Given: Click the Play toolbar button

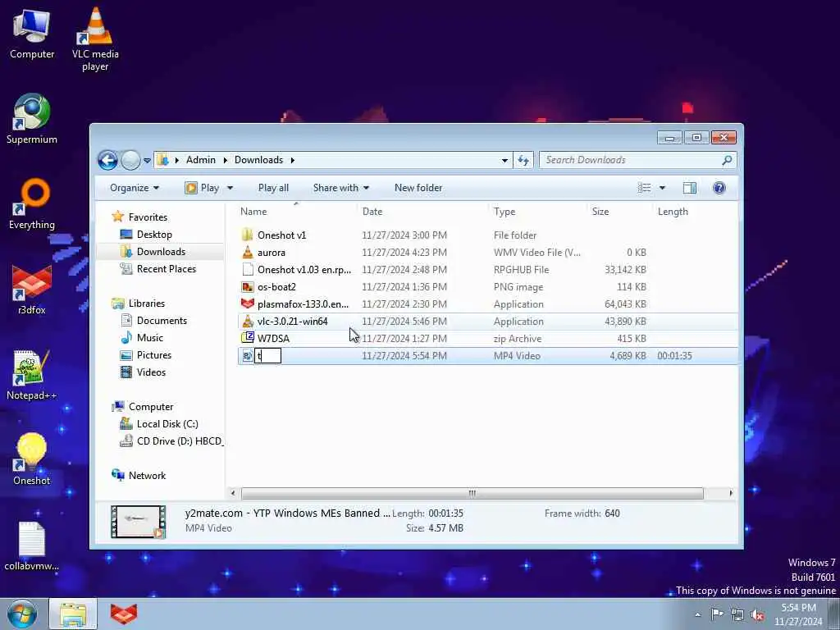Looking at the screenshot, I should tap(202, 188).
